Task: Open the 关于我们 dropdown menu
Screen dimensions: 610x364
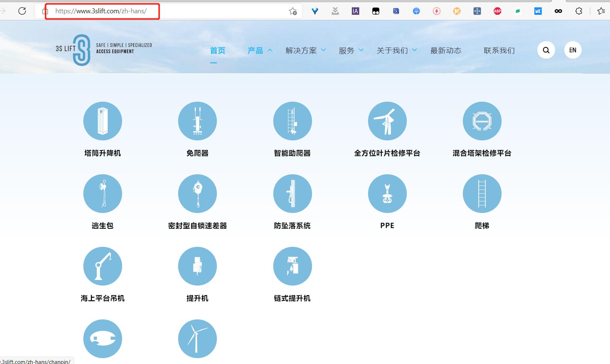Action: 392,50
